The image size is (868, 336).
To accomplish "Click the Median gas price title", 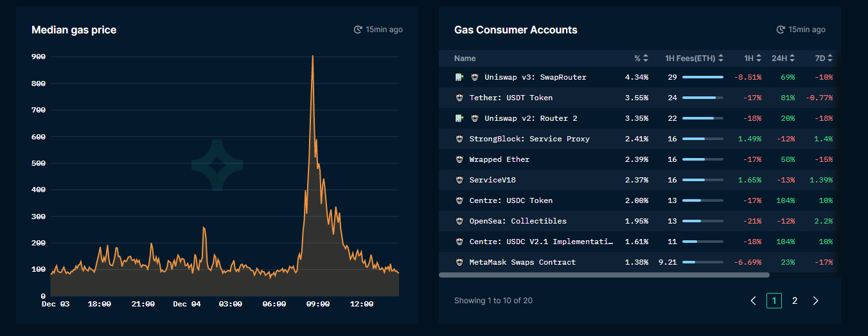I will (74, 30).
